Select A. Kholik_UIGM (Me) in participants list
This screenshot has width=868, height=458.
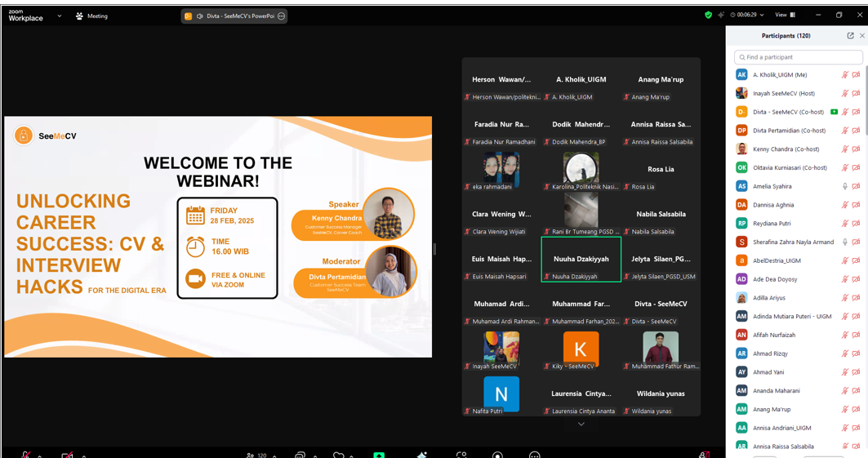pos(797,74)
